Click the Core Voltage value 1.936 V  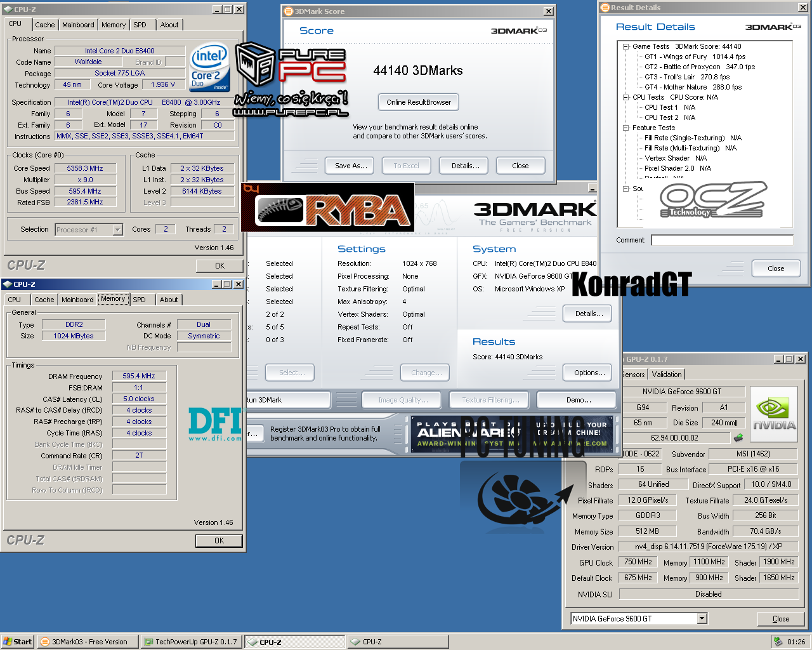[x=163, y=84]
